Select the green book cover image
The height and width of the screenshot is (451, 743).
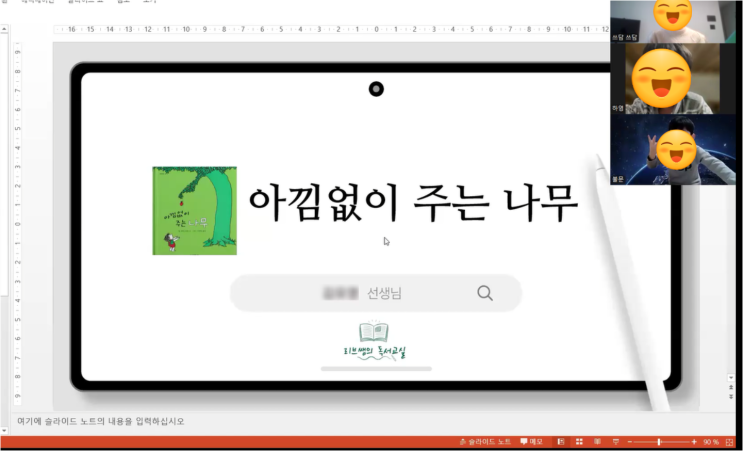point(194,210)
